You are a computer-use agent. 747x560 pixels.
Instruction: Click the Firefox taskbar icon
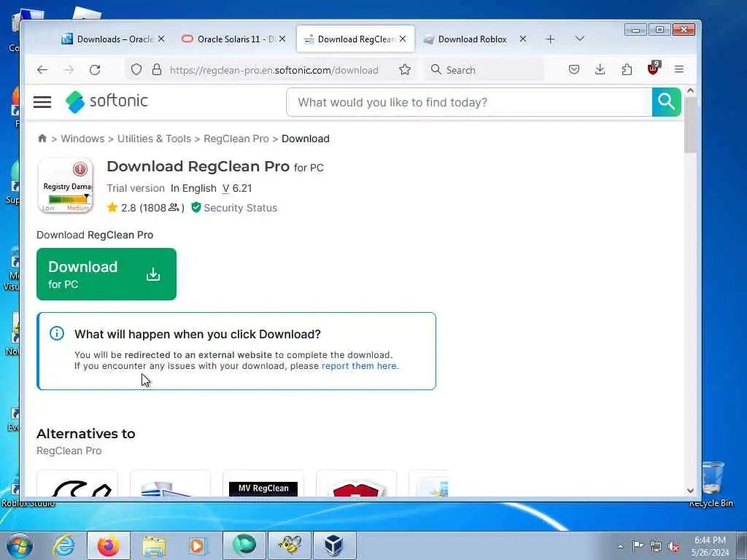pyautogui.click(x=109, y=545)
